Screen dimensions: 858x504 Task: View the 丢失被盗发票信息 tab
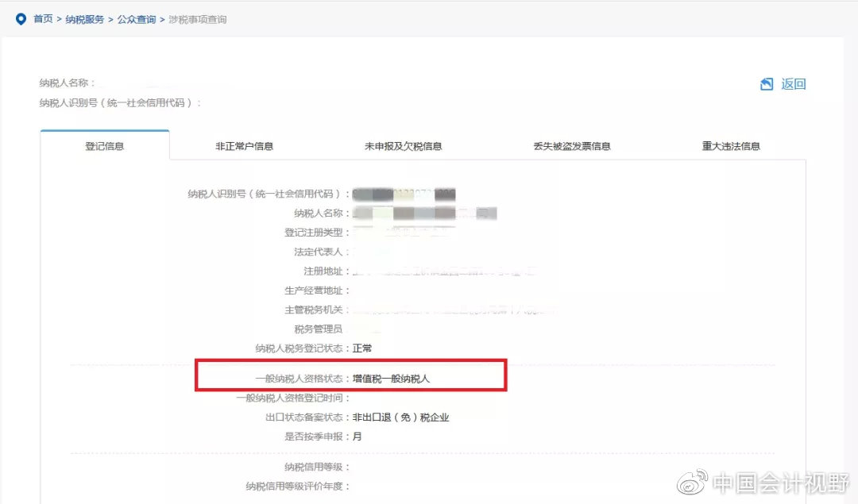point(574,145)
